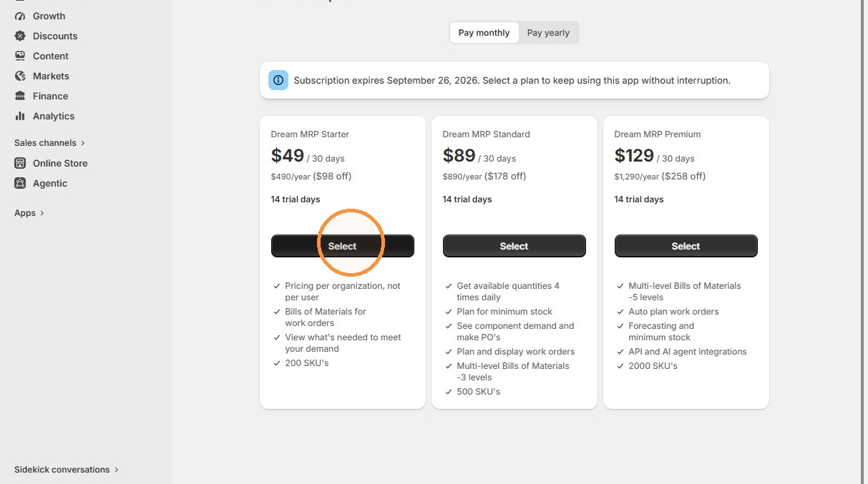Click the Content icon in sidebar

point(20,56)
